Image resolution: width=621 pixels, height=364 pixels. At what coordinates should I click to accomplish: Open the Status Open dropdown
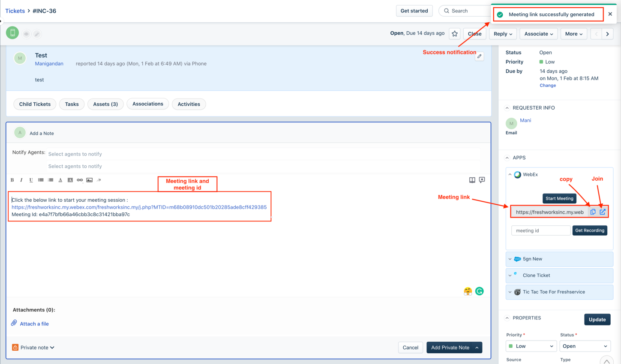(x=585, y=346)
